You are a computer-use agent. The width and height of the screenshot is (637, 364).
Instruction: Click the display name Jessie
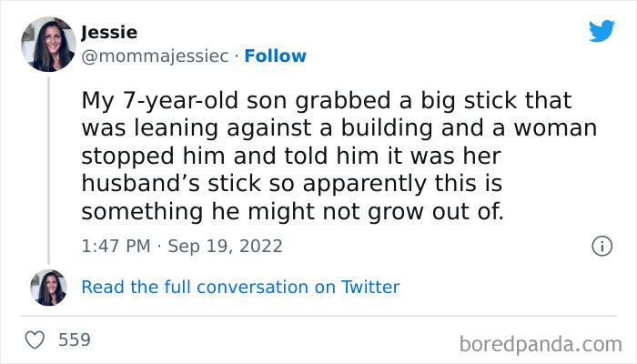[x=109, y=33]
